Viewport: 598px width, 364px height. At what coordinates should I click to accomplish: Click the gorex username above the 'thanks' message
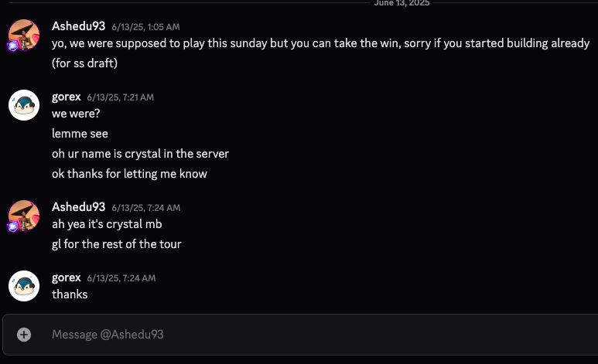tap(67, 277)
